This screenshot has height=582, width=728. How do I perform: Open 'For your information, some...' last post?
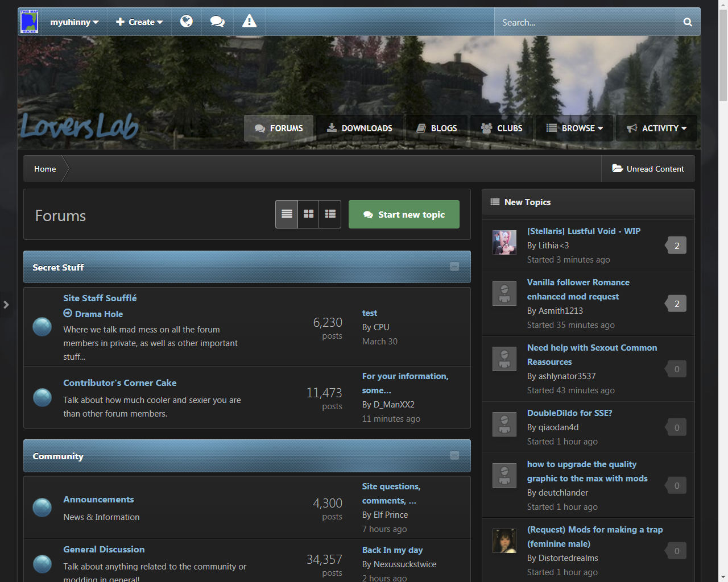405,383
